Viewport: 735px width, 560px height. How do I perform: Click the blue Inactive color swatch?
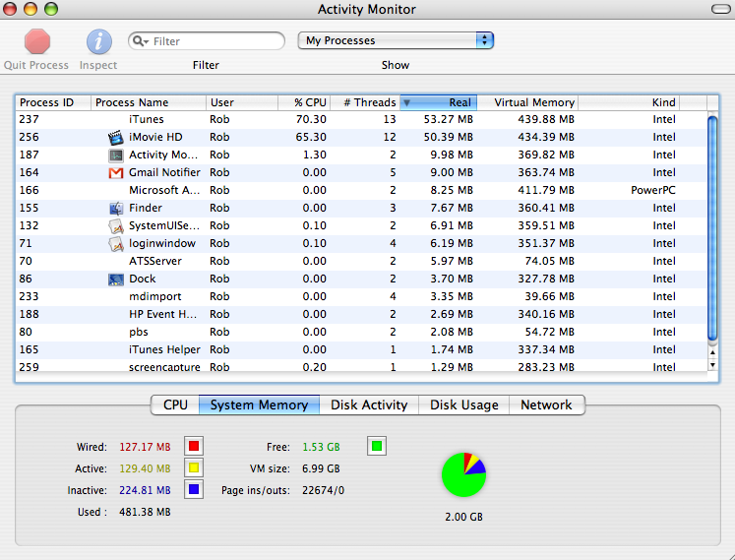point(194,489)
